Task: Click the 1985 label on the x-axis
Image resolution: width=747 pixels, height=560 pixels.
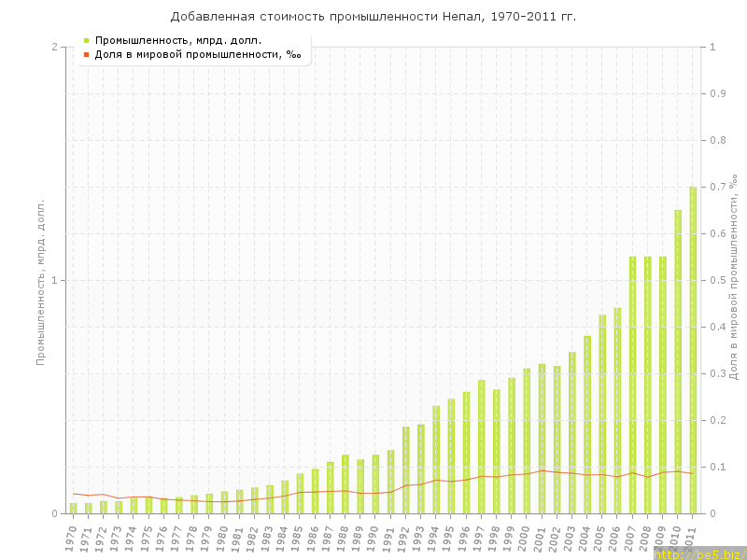Action: coord(298,539)
